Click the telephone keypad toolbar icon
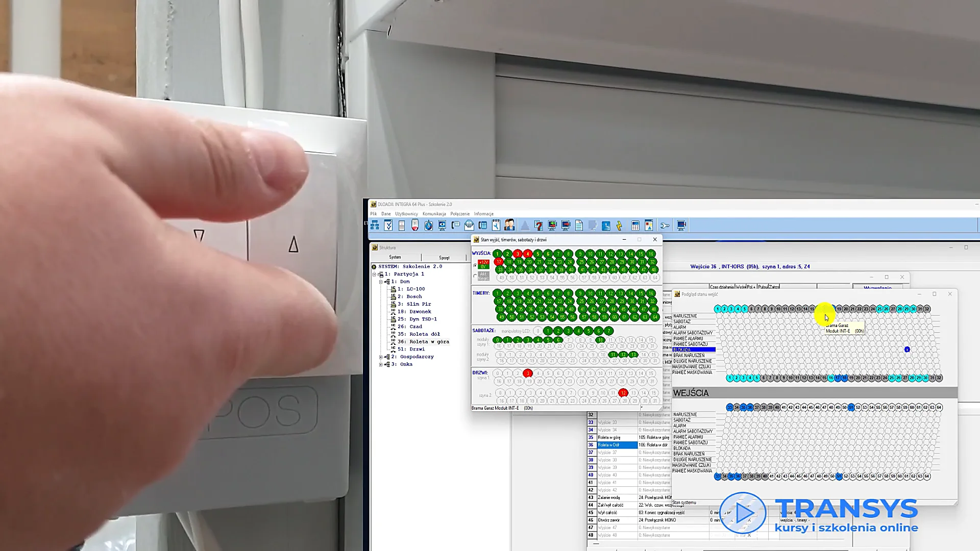The image size is (980, 551). point(482,226)
